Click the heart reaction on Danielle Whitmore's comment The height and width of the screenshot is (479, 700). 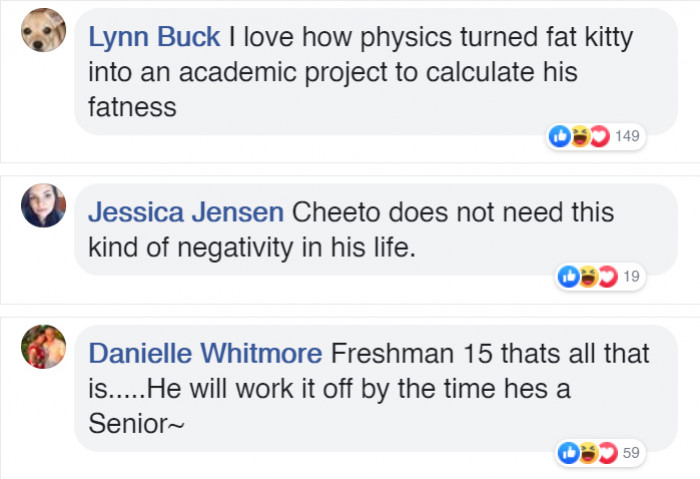click(608, 453)
